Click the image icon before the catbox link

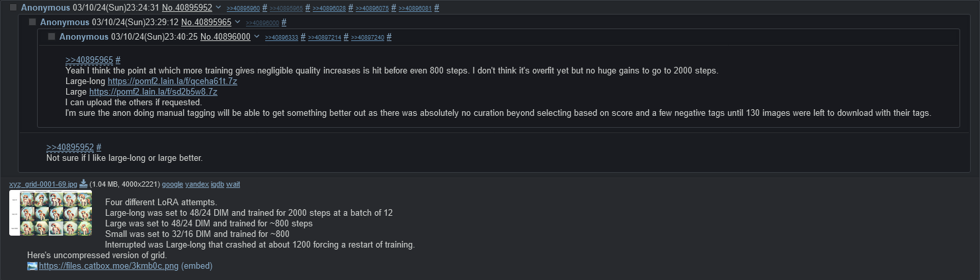pyautogui.click(x=32, y=266)
